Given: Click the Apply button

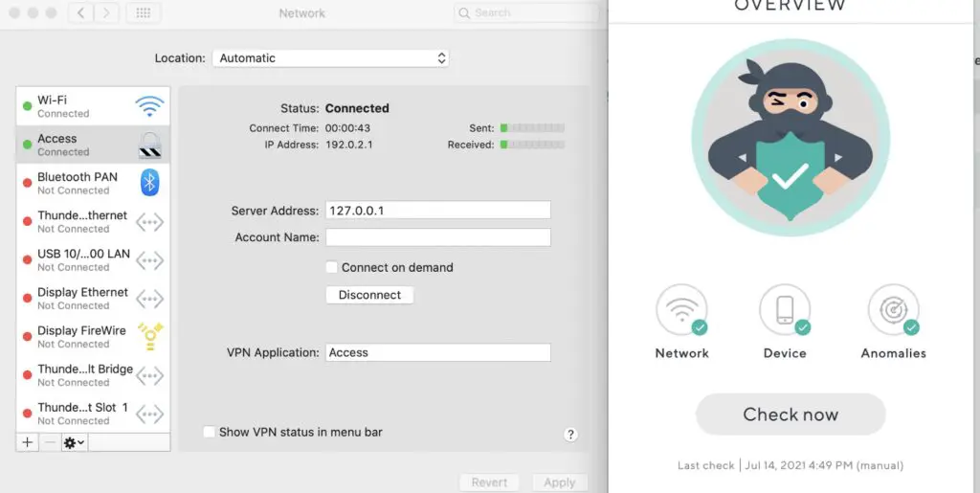Looking at the screenshot, I should (559, 482).
